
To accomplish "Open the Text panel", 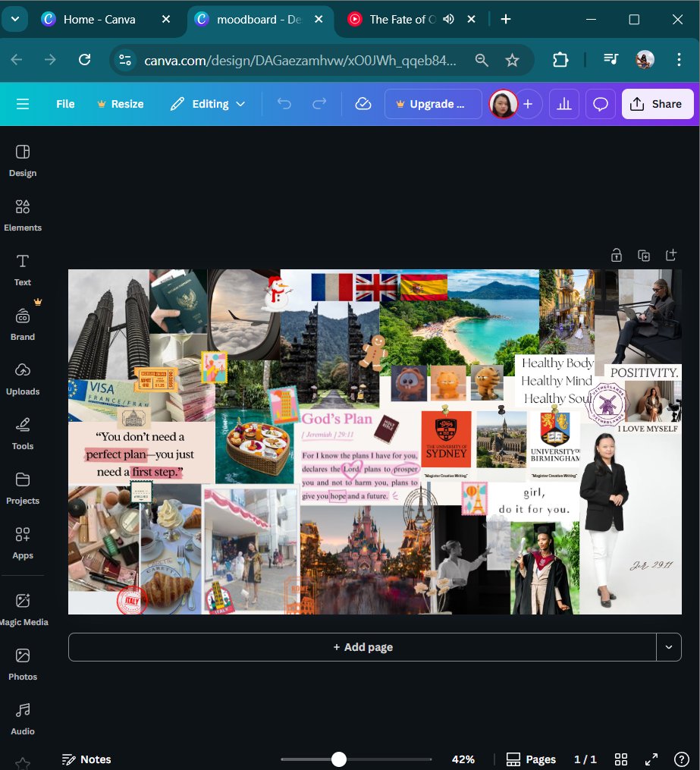I will pyautogui.click(x=22, y=269).
